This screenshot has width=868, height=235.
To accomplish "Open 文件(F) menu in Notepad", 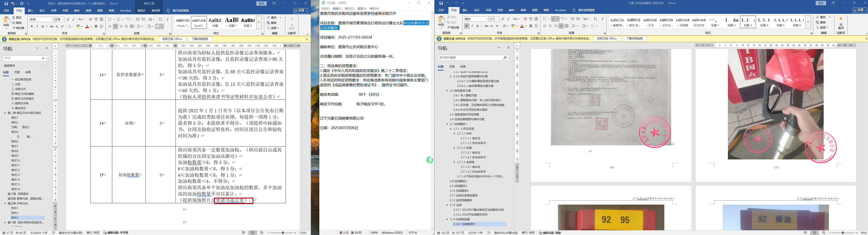I will click(325, 8).
